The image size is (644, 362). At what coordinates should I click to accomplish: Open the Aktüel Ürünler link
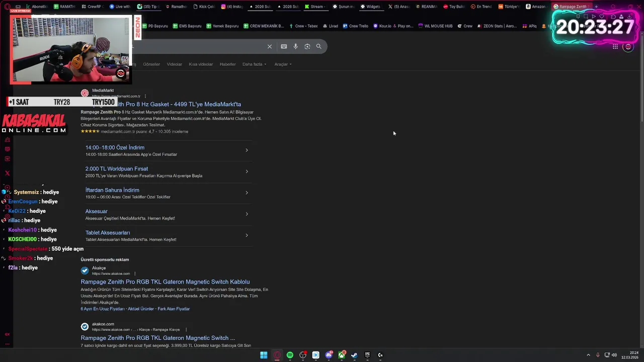141,309
